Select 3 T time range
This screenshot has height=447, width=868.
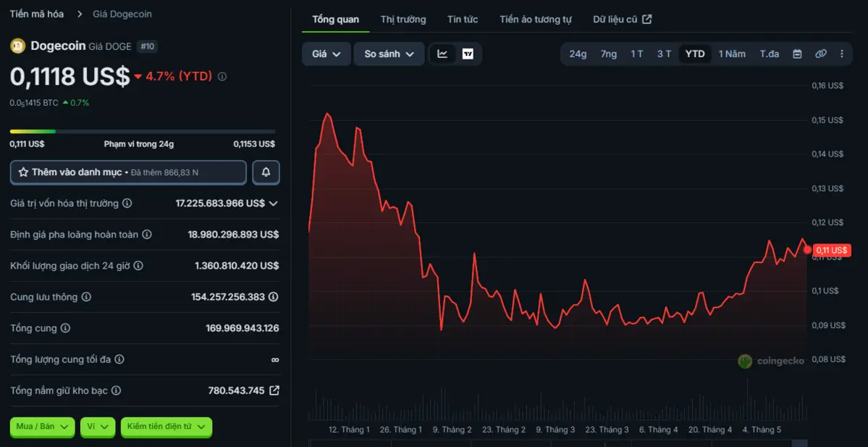coord(665,54)
